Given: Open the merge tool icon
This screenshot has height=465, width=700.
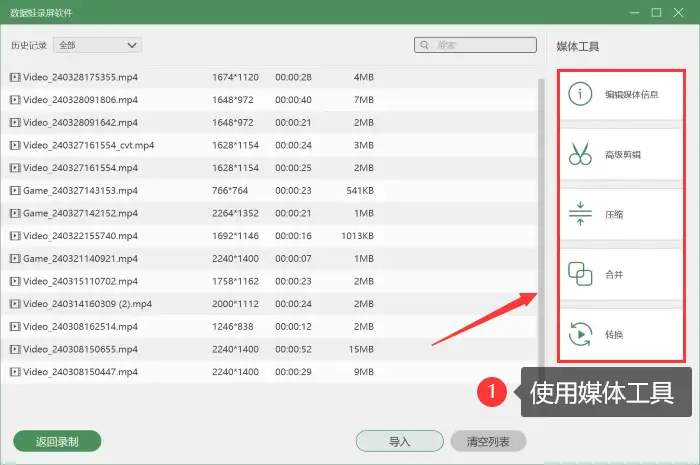Looking at the screenshot, I should click(580, 274).
